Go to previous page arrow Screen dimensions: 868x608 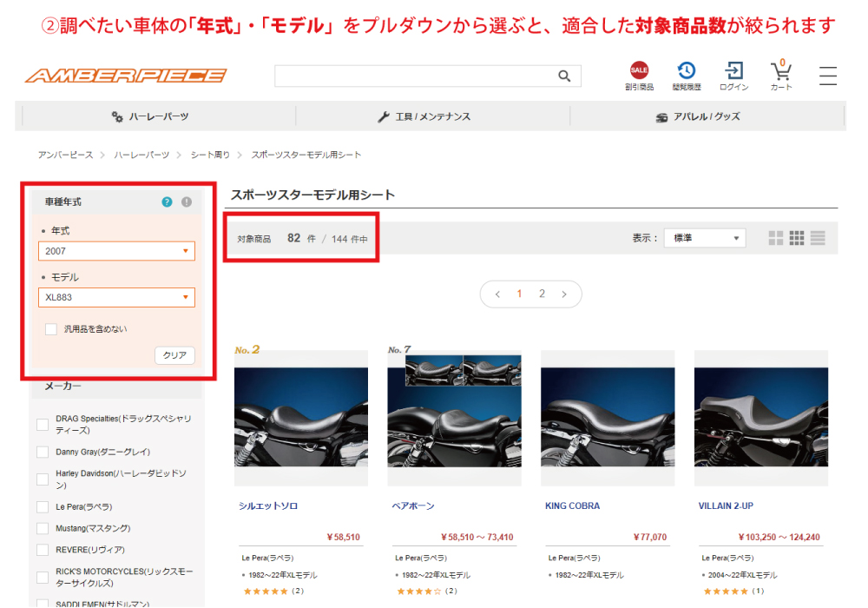(x=497, y=294)
